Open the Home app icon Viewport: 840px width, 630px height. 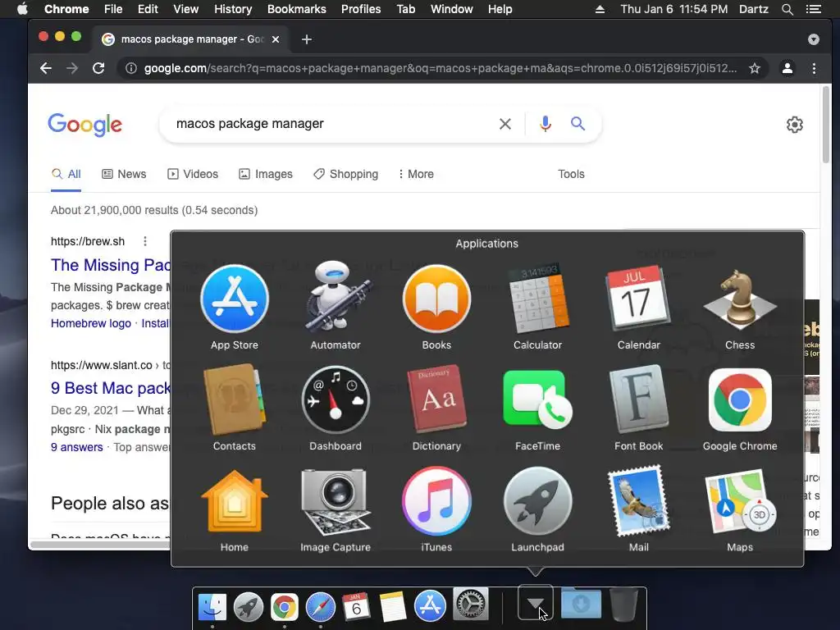pyautogui.click(x=235, y=501)
